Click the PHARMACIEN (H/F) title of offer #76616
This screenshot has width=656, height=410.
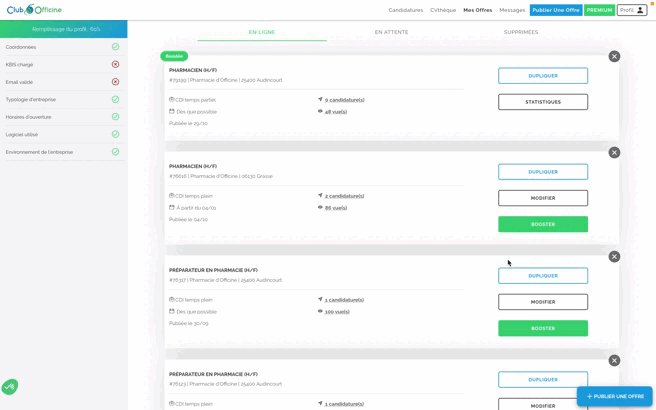193,166
